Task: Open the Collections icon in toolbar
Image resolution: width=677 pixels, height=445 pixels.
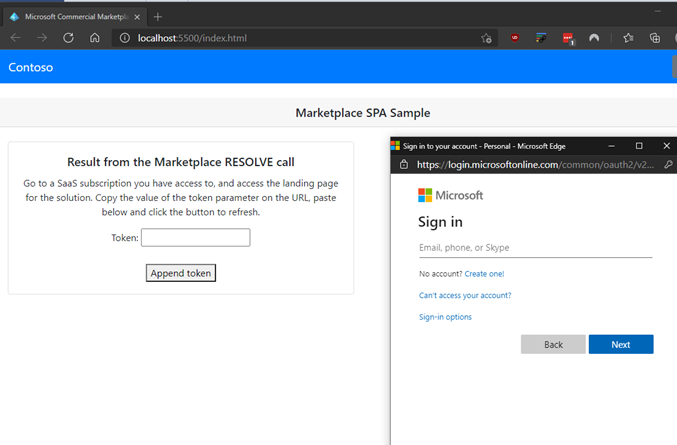Action: pyautogui.click(x=655, y=38)
